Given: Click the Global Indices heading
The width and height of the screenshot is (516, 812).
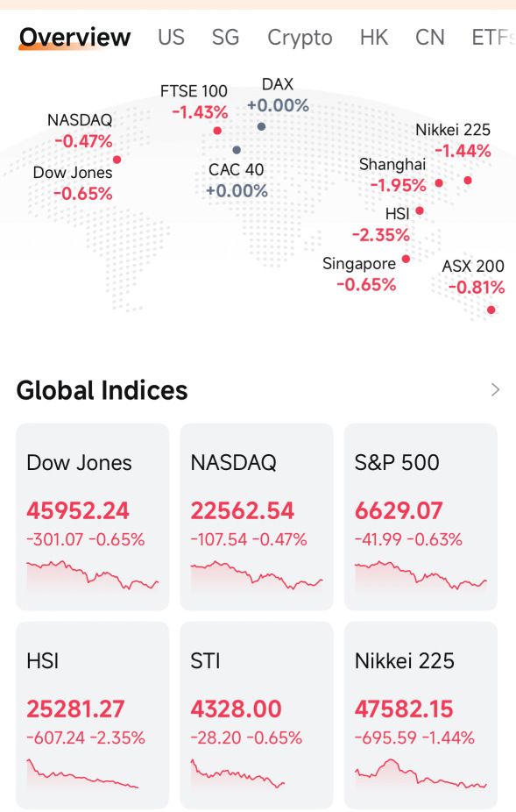Looking at the screenshot, I should click(102, 390).
